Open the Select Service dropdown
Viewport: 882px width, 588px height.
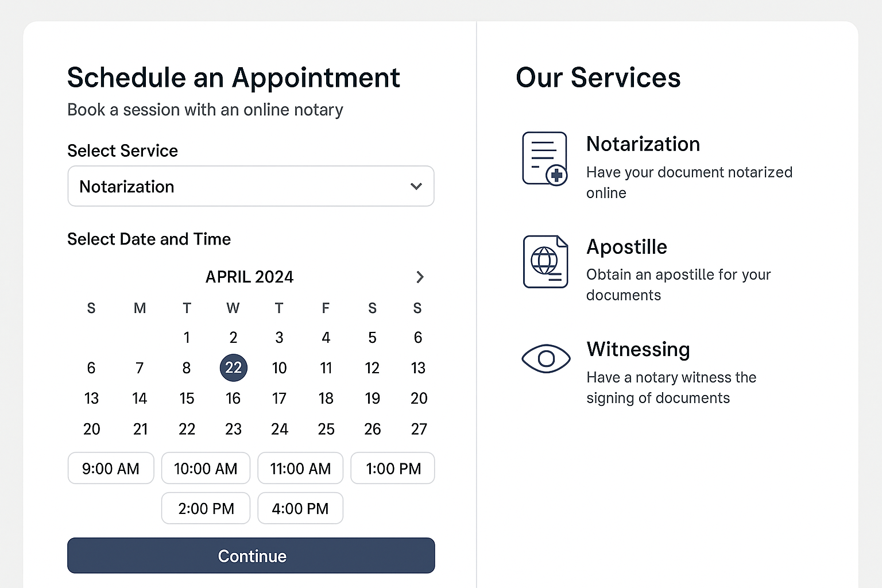click(251, 186)
